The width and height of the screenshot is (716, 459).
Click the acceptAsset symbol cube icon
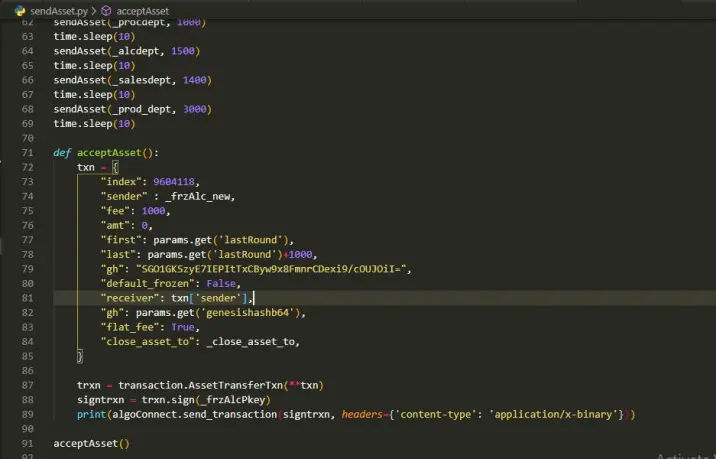[106, 11]
